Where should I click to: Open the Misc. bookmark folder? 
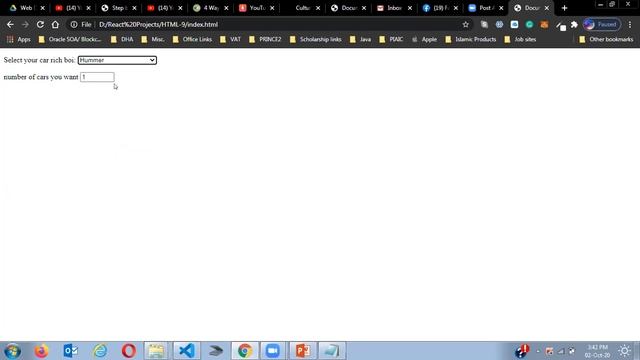153,40
